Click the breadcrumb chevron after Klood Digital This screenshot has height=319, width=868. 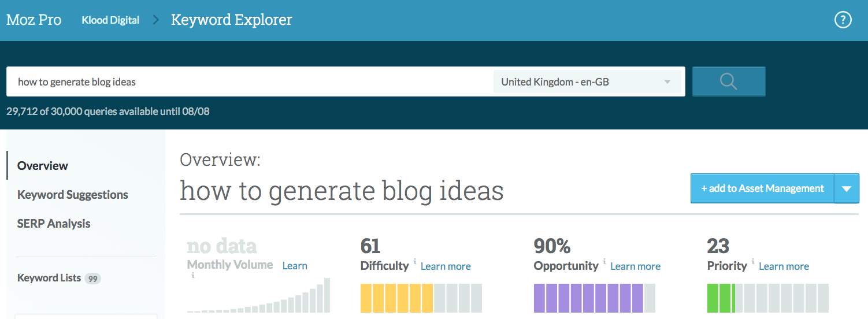coord(155,20)
